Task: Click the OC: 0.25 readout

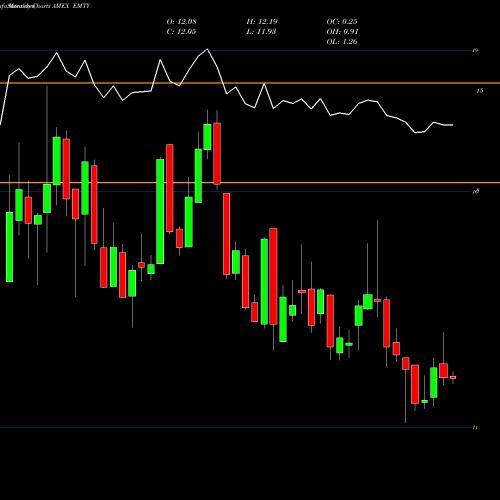Action: (342, 22)
